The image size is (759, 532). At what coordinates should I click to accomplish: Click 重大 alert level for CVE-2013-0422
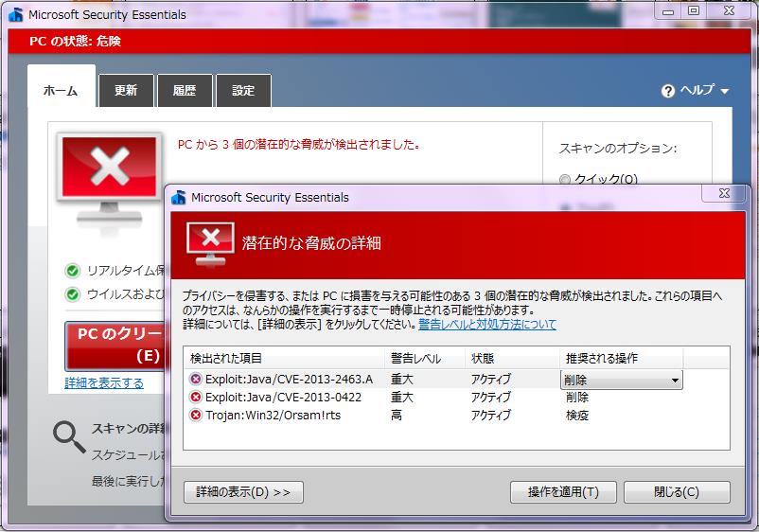point(402,398)
